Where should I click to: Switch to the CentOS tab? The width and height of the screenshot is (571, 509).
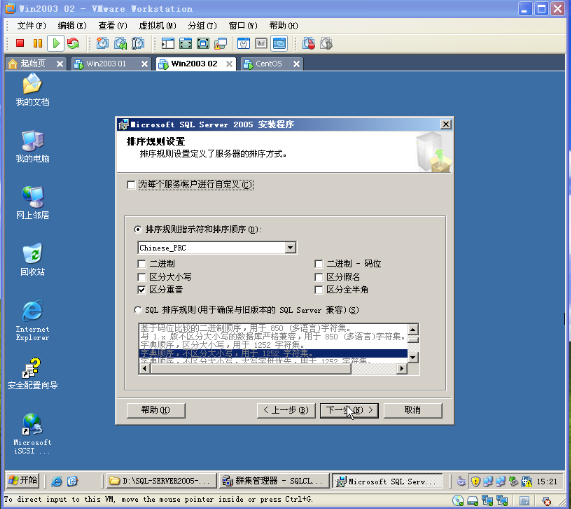click(268, 64)
